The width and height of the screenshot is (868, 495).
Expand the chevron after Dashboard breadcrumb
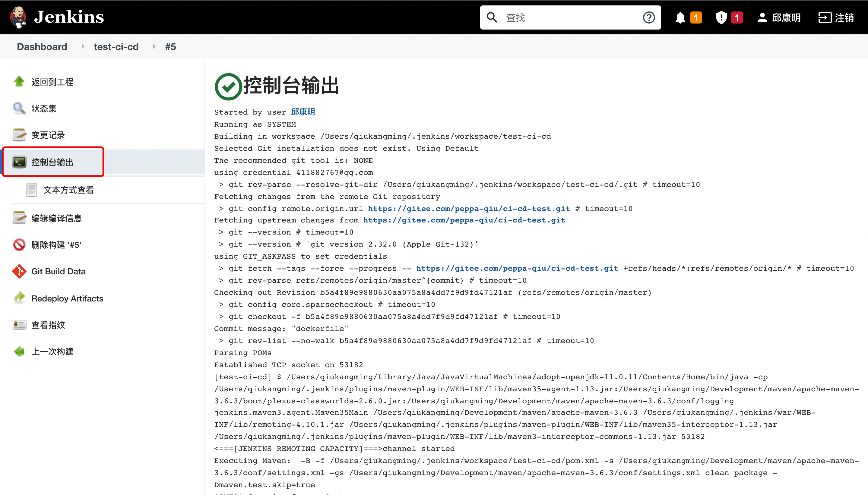[x=83, y=47]
